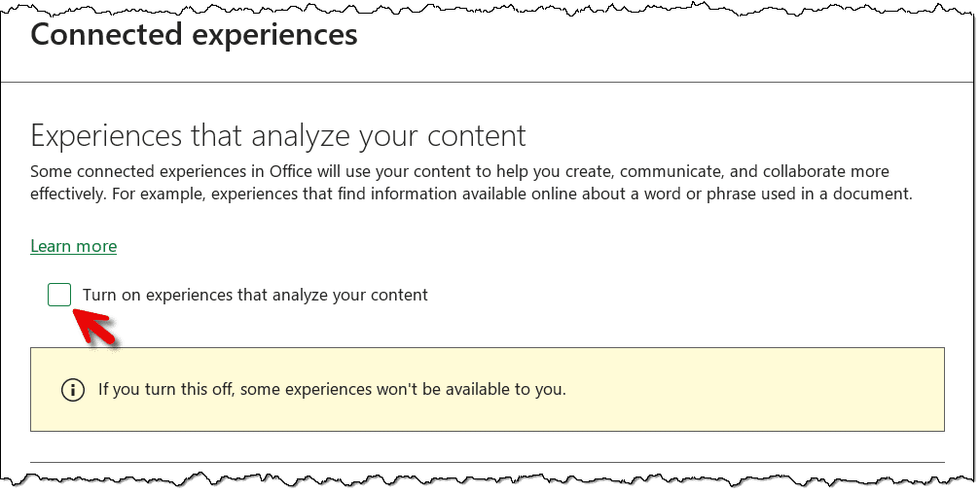Click the empty right side of the yellow notice
Screen dimensions: 980x494
pos(779,389)
